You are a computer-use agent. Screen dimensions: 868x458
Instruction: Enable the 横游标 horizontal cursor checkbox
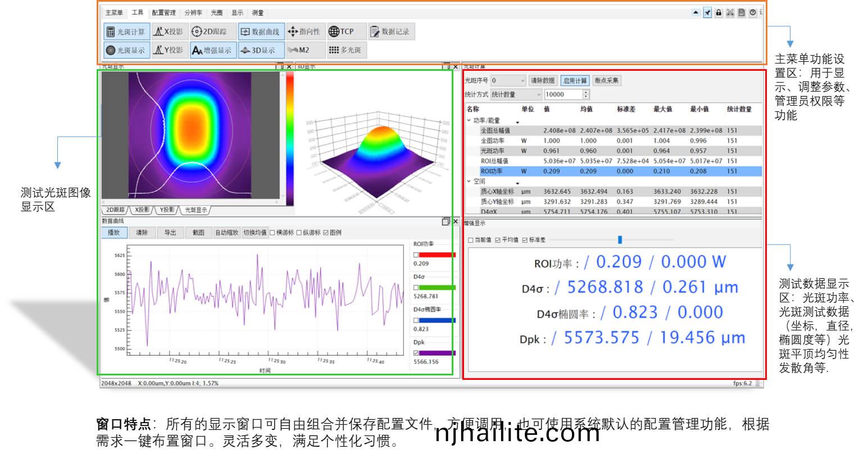(x=272, y=233)
